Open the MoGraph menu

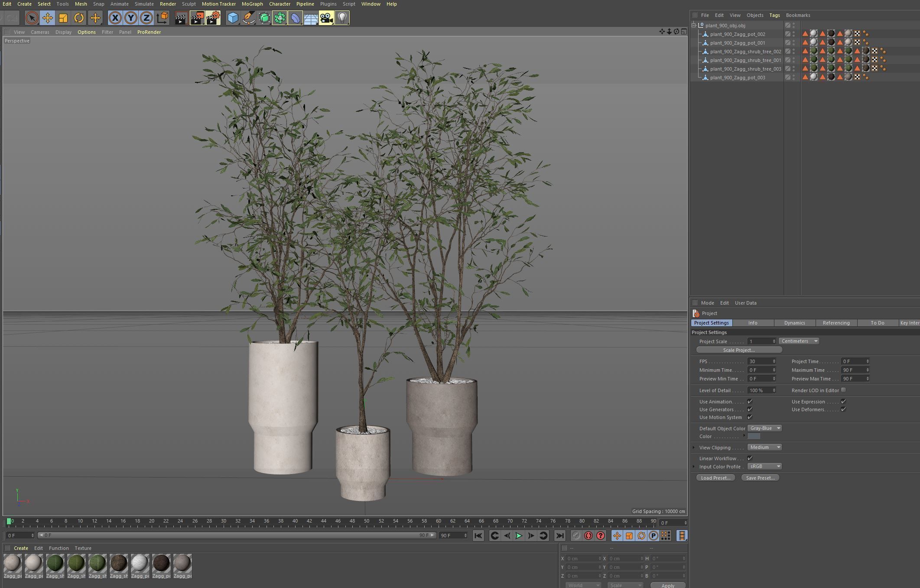point(252,4)
